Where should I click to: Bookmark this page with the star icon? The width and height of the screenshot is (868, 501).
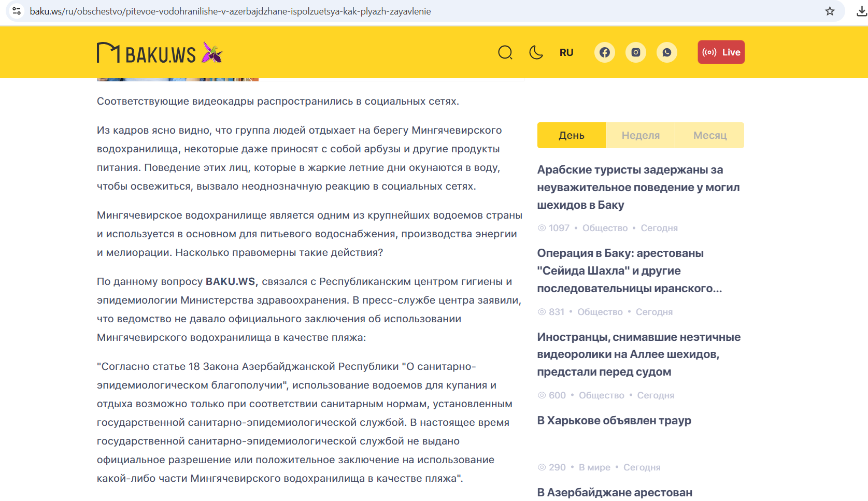coord(830,11)
